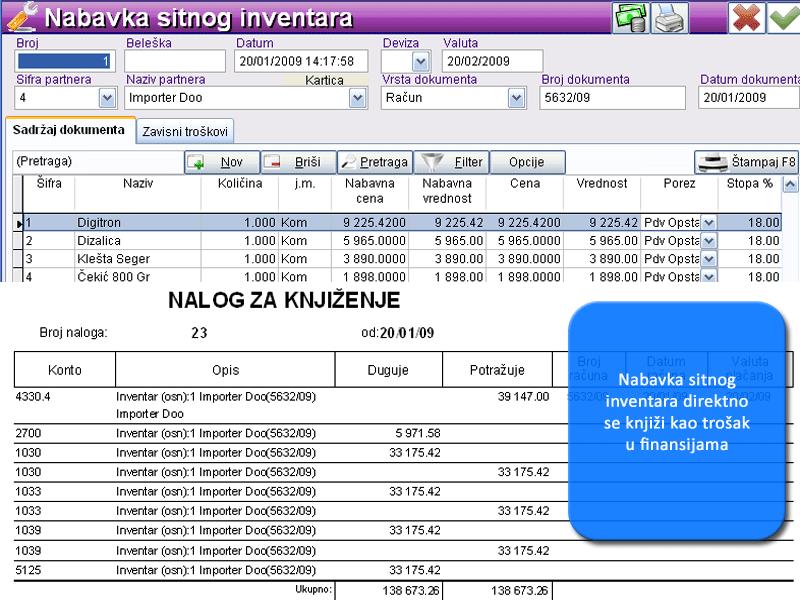800x600 pixels.
Task: Click the Broj dokumenta input field
Action: [613, 98]
